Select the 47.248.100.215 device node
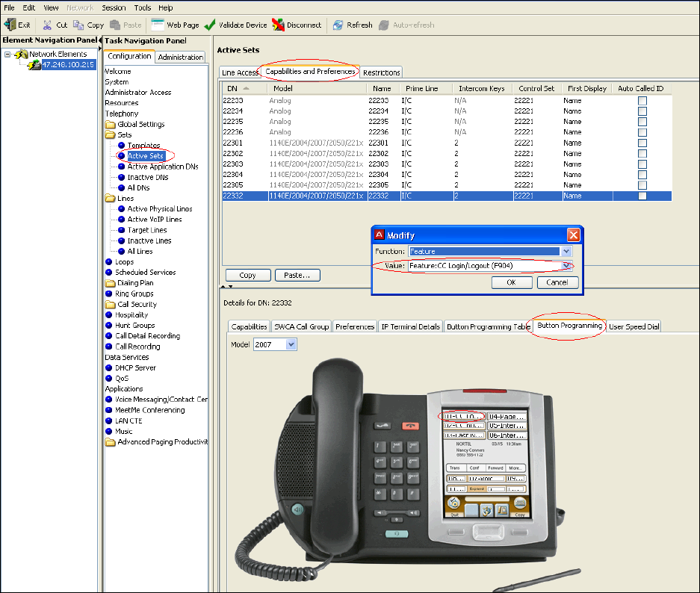Viewport: 700px width, 593px height. (68, 65)
